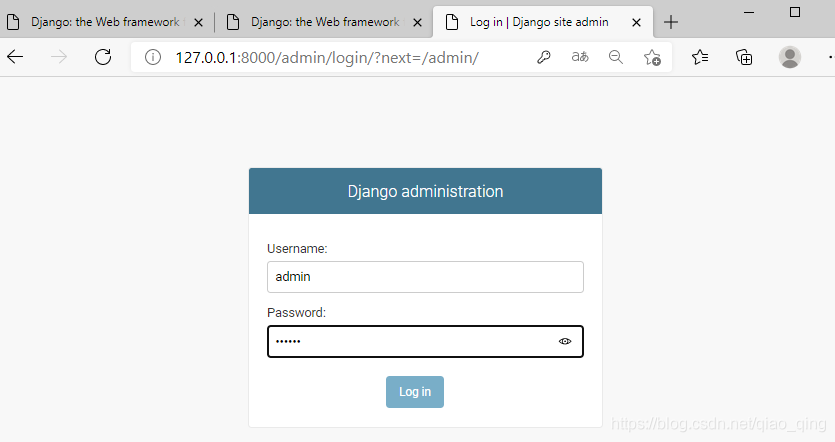
Task: Open saved passwords key icon
Action: point(544,57)
